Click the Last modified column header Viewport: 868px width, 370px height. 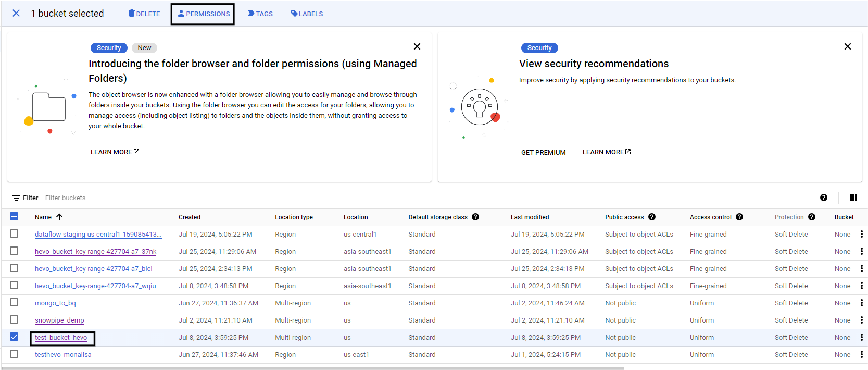pyautogui.click(x=530, y=217)
